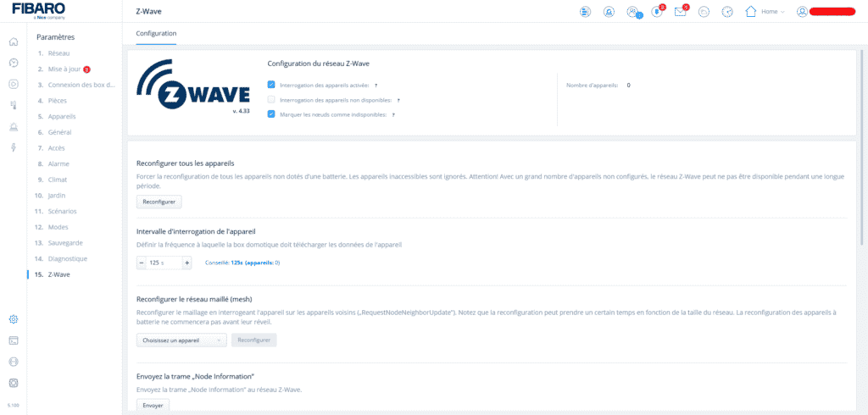
Task: Open the Home dashboard icon in sidebar
Action: pyautogui.click(x=14, y=41)
